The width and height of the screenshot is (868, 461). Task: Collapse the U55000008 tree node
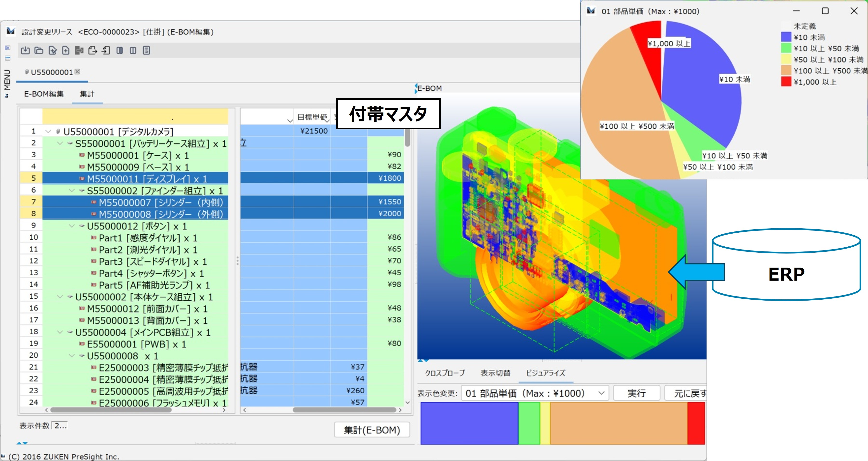point(72,355)
